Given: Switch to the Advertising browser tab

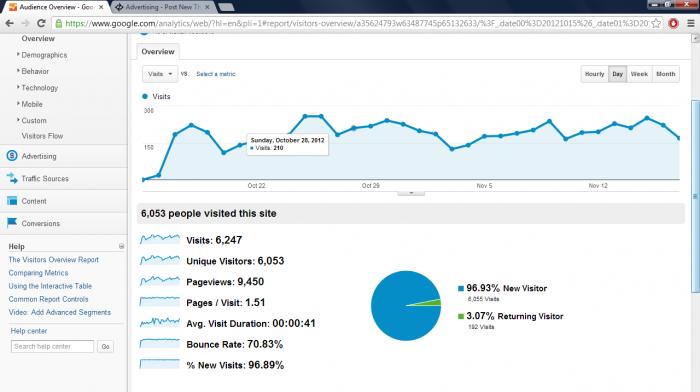Looking at the screenshot, I should [163, 7].
